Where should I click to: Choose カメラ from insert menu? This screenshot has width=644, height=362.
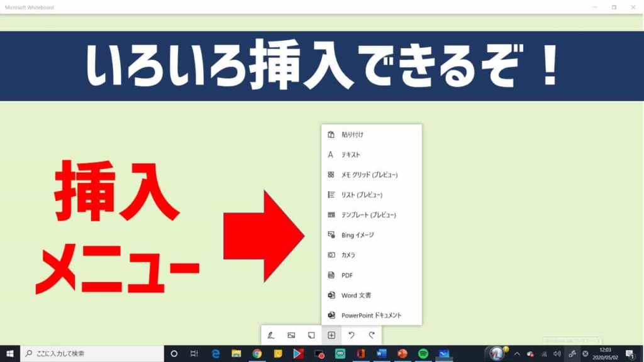pyautogui.click(x=371, y=255)
